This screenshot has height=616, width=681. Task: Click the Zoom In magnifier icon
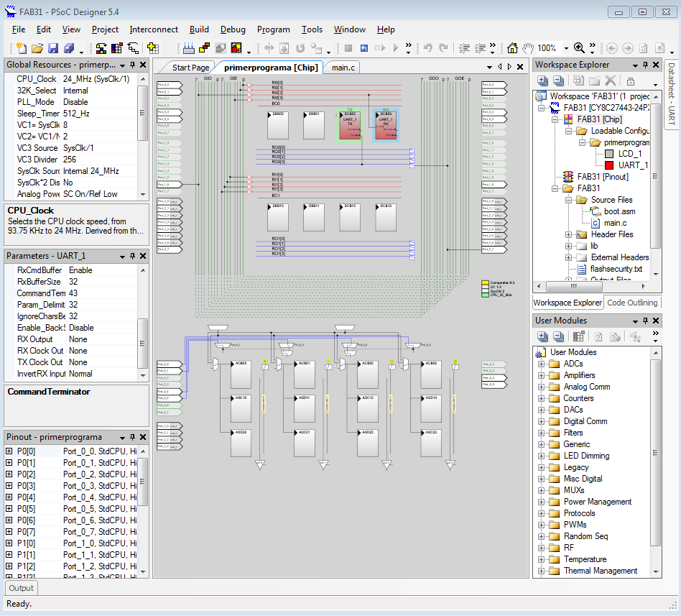(579, 48)
